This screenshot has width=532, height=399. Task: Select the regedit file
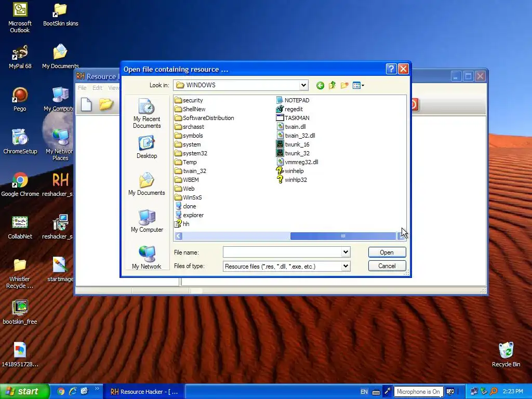pos(289,109)
